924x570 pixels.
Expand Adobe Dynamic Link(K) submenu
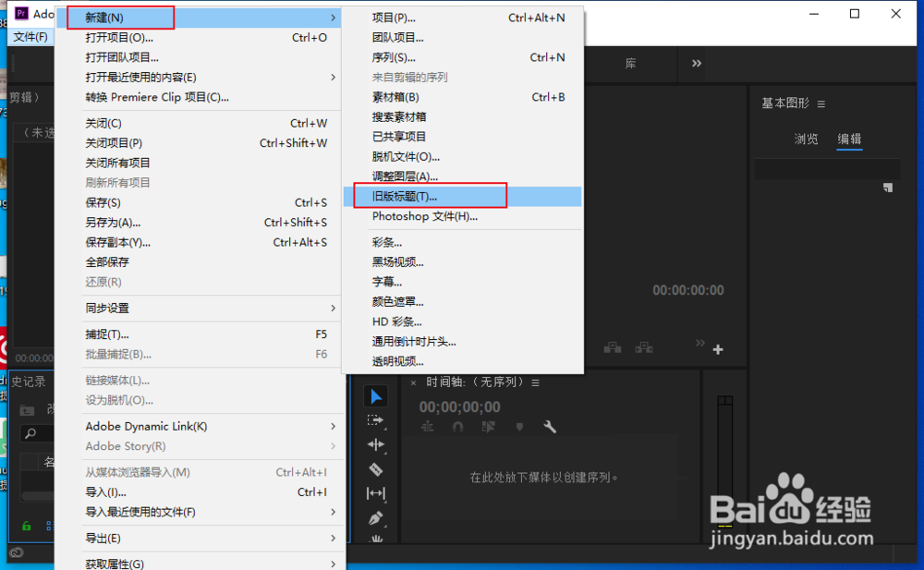click(333, 426)
